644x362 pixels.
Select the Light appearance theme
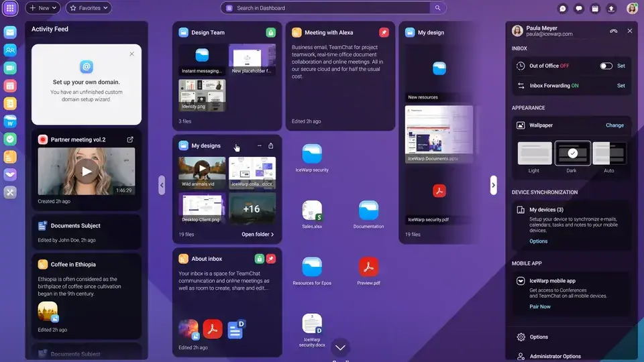pyautogui.click(x=535, y=154)
